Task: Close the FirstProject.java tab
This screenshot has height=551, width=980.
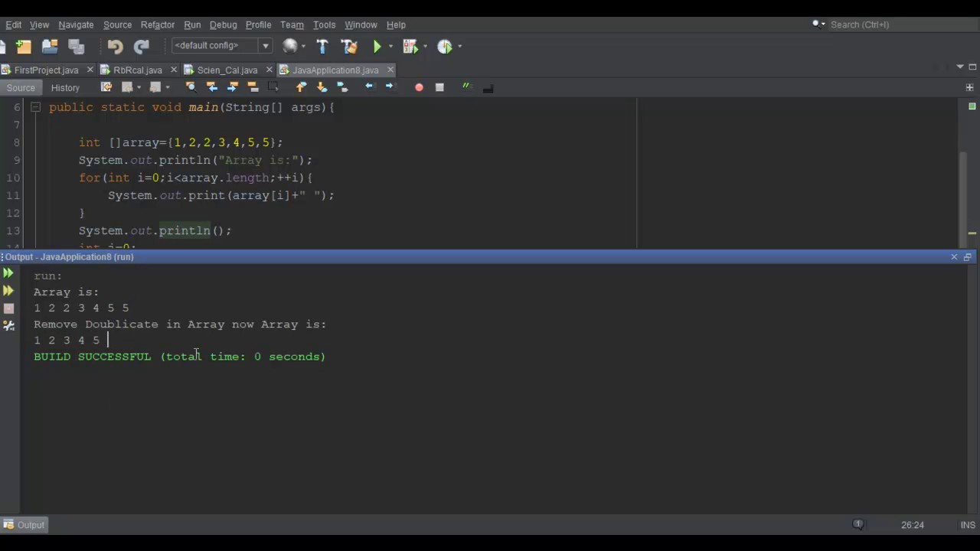Action: [90, 70]
